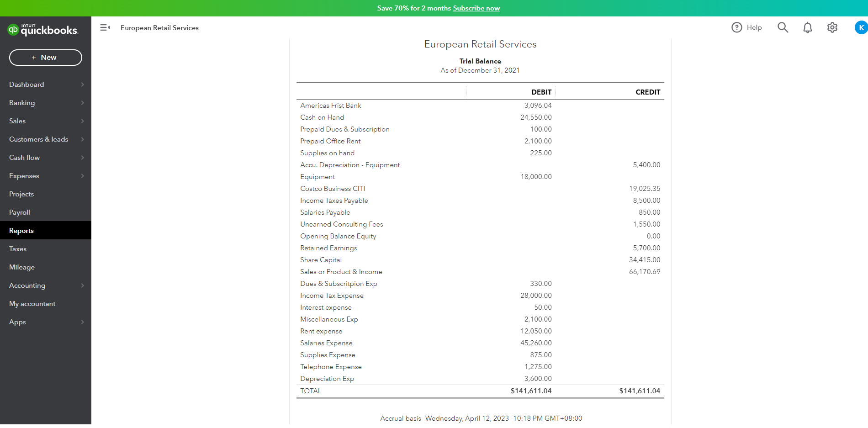The image size is (868, 428).
Task: Open Banking in the sidebar
Action: (22, 103)
